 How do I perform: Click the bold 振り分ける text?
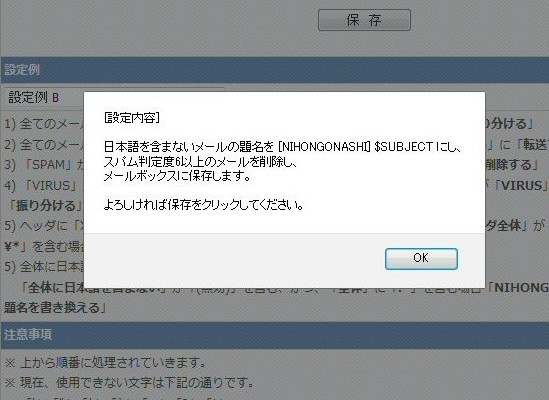pos(46,206)
